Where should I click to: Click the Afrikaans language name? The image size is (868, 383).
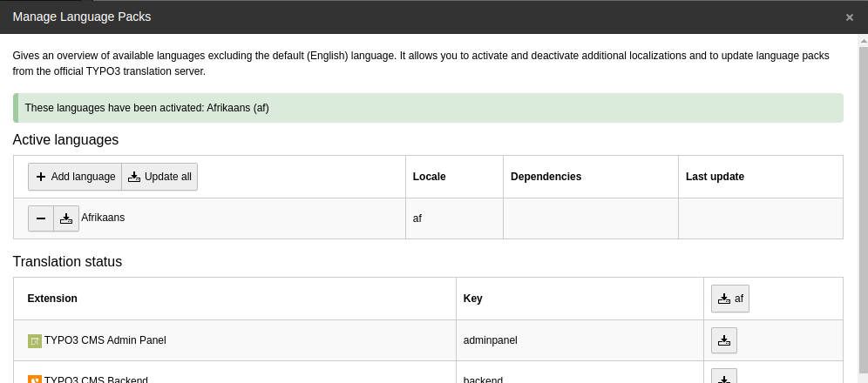pos(103,218)
